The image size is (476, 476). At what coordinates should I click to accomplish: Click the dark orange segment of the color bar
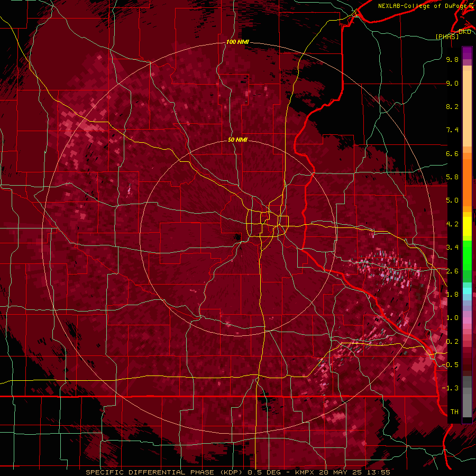point(467,183)
